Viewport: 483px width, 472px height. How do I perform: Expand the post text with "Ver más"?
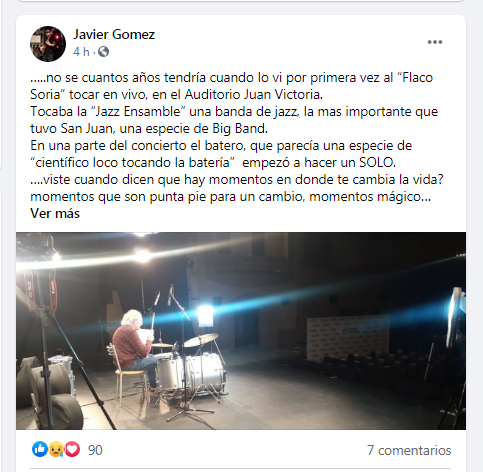click(x=55, y=213)
